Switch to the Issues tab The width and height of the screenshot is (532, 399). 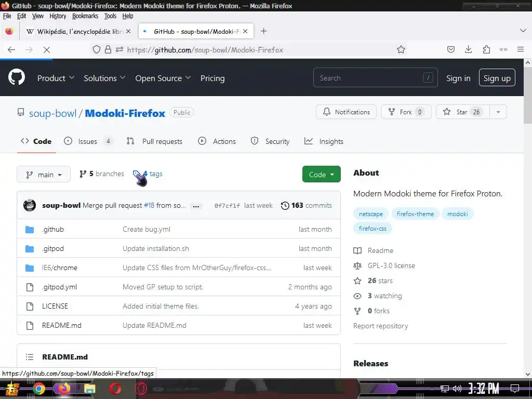click(x=88, y=141)
